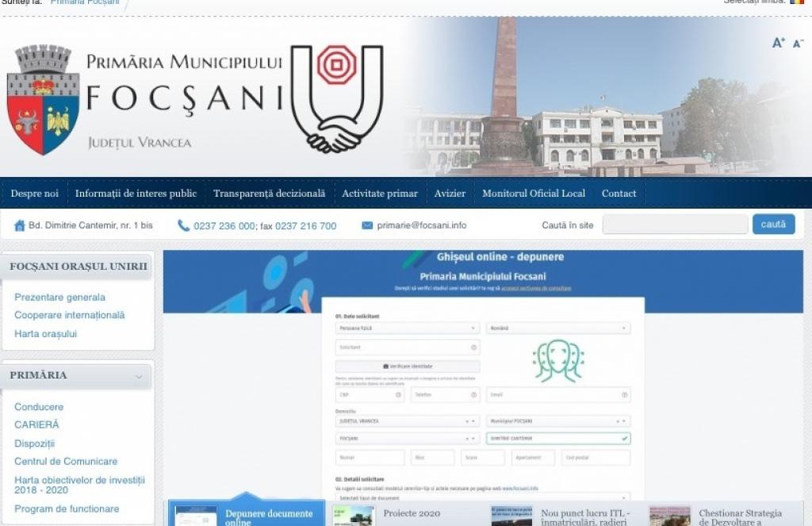
Task: Click primarie@focsani.info email address
Action: tap(422, 225)
